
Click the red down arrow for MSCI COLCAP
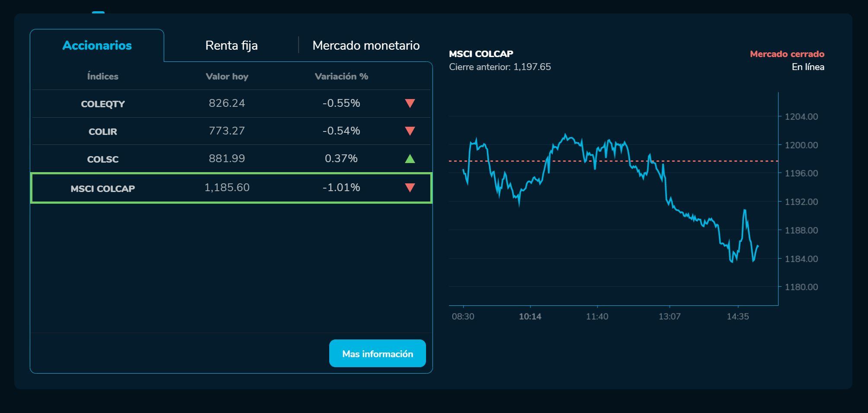[410, 188]
